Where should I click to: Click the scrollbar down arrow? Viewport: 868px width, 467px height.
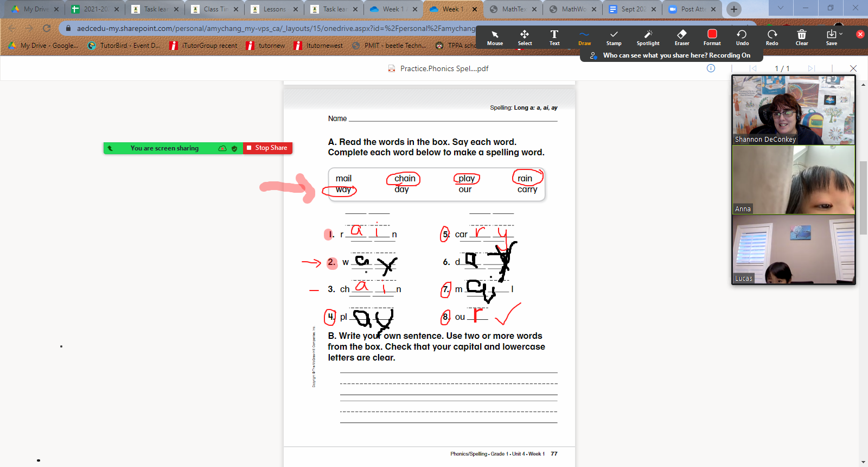[x=864, y=463]
